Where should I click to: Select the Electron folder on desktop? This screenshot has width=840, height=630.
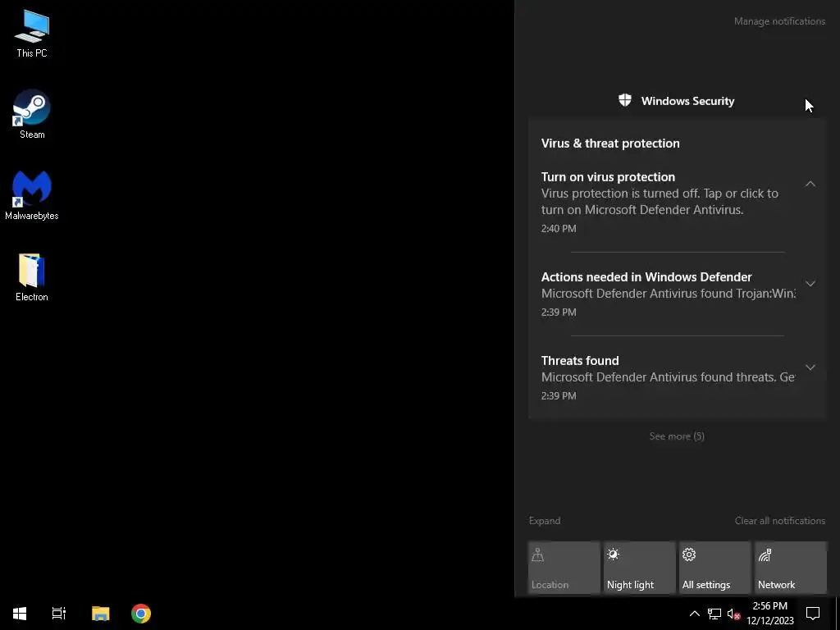coord(32,277)
